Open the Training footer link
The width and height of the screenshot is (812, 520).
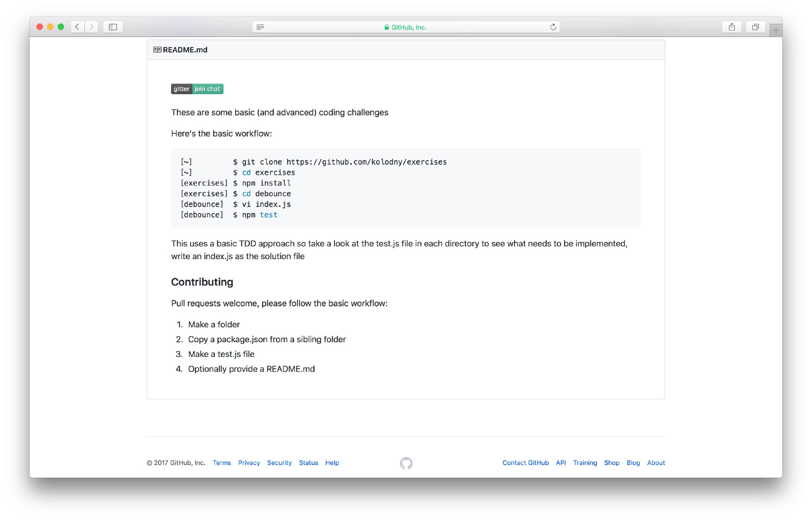click(x=585, y=463)
